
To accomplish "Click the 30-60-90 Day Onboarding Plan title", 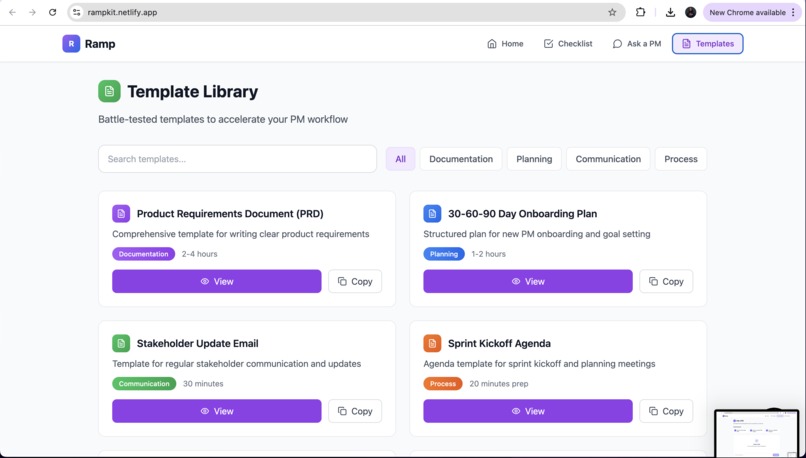I will pos(522,213).
